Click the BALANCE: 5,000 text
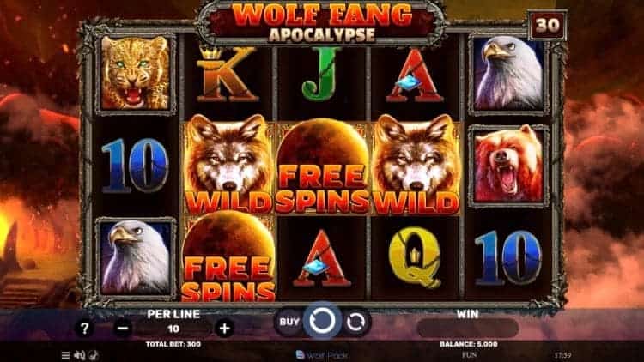644x362 pixels. click(468, 344)
